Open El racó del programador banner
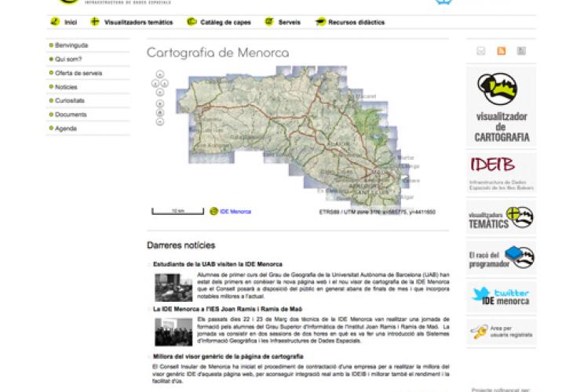573x392 pixels. point(502,257)
